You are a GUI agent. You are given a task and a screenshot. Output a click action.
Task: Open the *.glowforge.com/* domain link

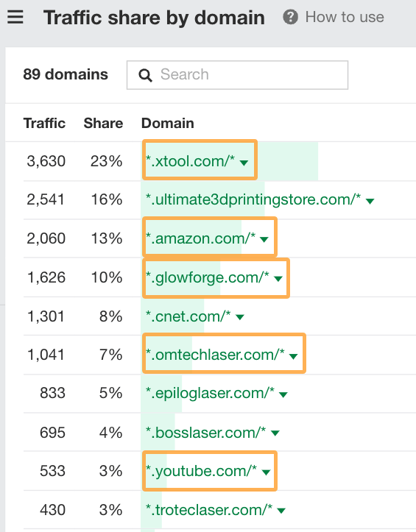point(207,277)
